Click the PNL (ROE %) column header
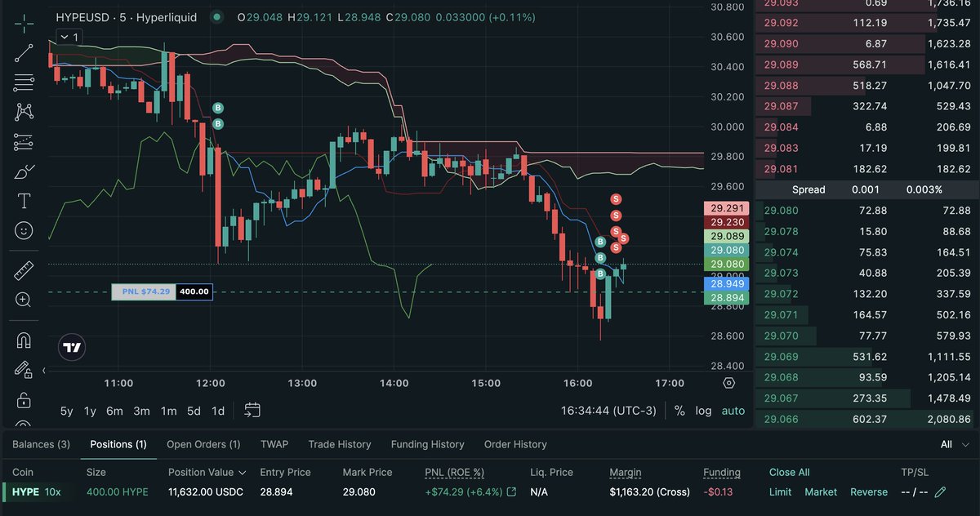 pos(455,472)
